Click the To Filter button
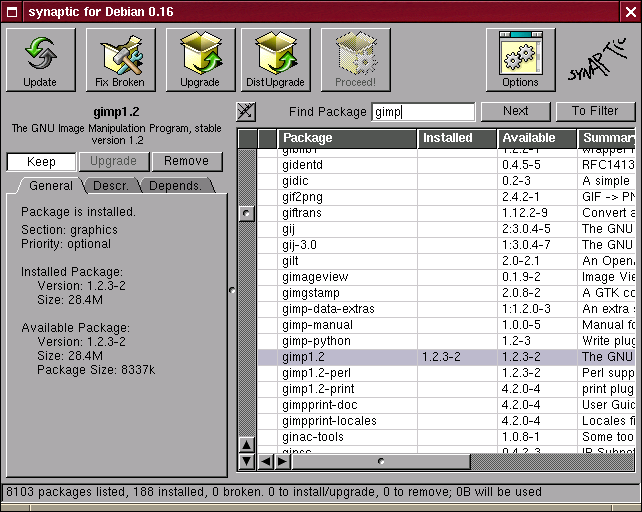This screenshot has height=512, width=642. [x=594, y=111]
